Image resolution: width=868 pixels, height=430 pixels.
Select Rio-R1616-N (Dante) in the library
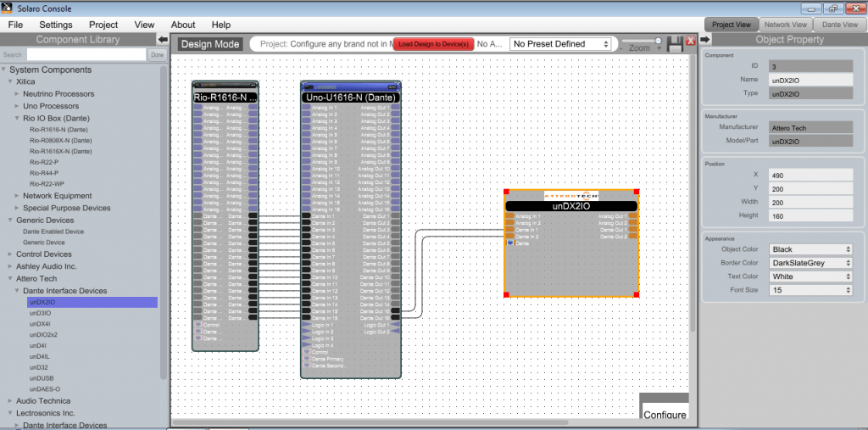(60, 129)
